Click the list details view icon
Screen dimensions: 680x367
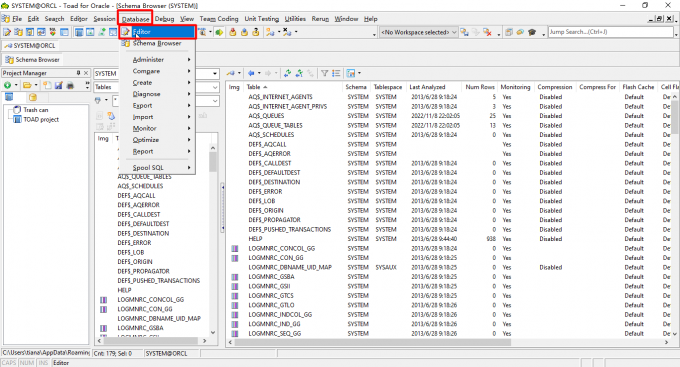click(x=336, y=73)
